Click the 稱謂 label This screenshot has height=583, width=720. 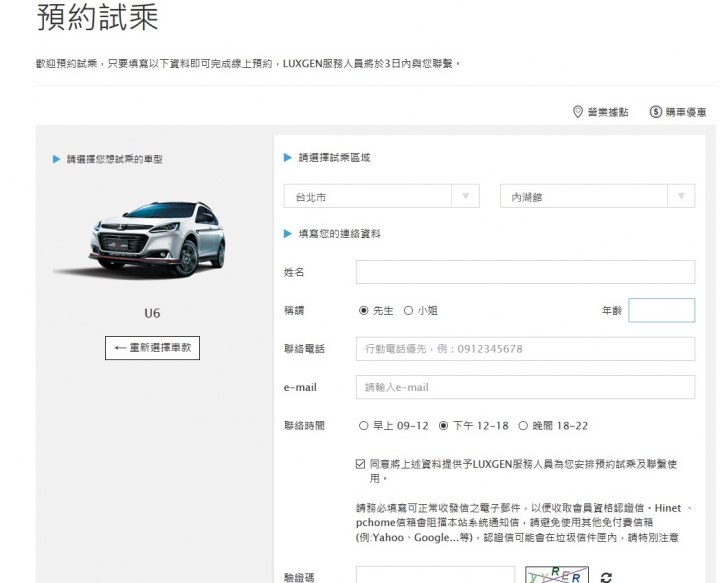pos(294,311)
